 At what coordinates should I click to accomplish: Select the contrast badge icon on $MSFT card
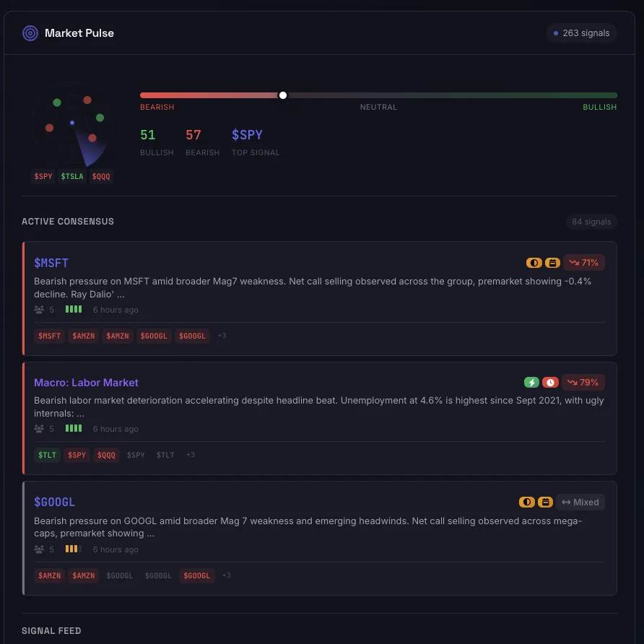pyautogui.click(x=534, y=263)
